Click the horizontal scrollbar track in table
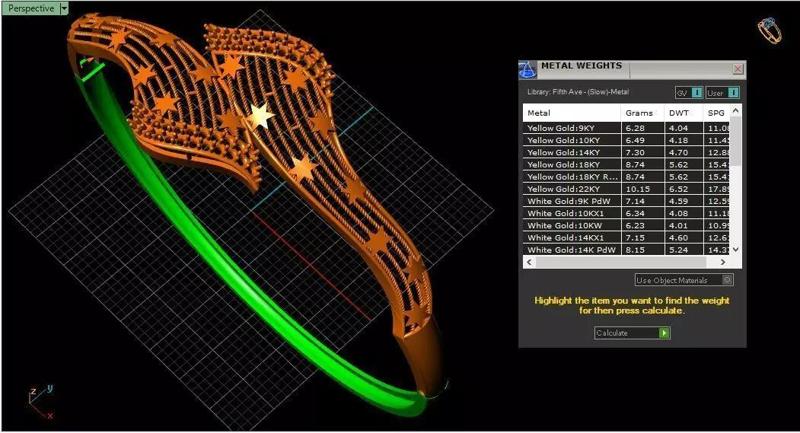 (621, 262)
